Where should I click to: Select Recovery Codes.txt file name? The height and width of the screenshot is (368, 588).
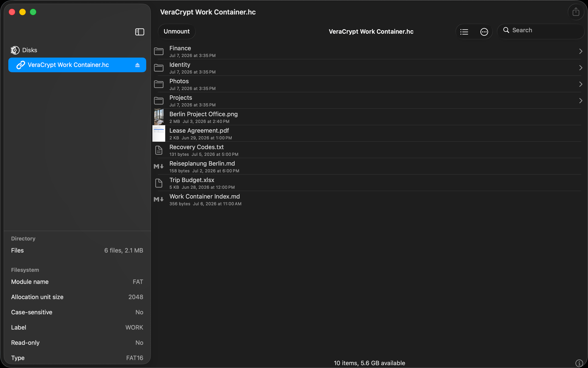[x=197, y=147]
